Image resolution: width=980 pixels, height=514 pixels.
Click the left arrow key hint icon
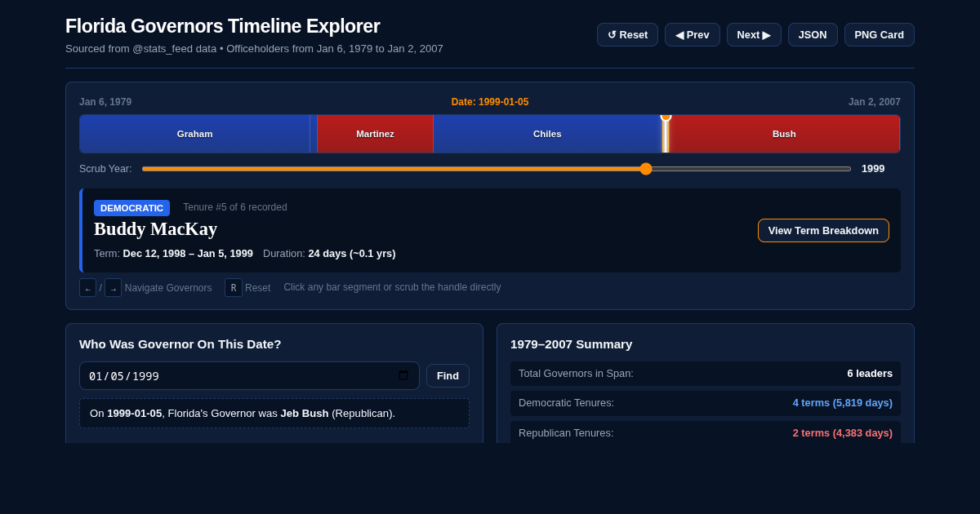click(x=87, y=288)
